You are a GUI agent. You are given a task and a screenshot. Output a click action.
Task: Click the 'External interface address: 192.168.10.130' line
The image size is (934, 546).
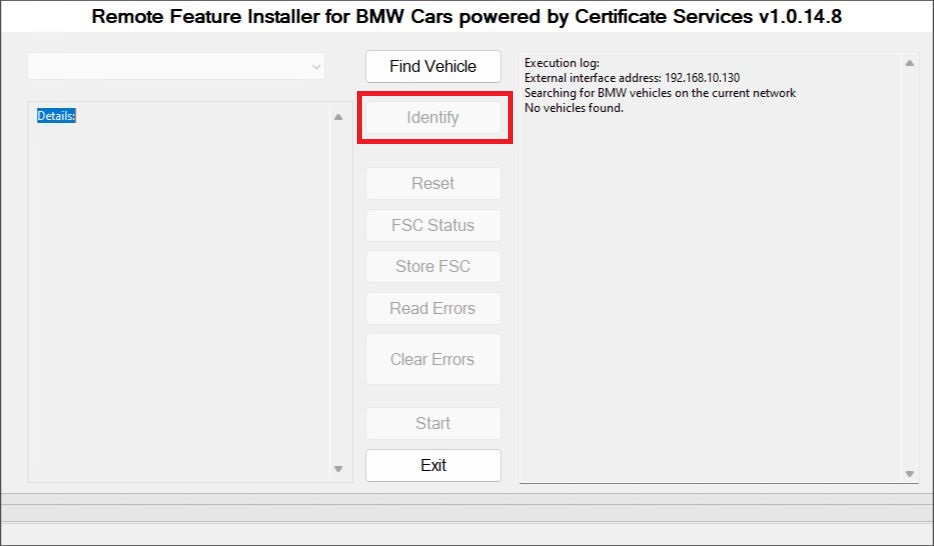632,78
